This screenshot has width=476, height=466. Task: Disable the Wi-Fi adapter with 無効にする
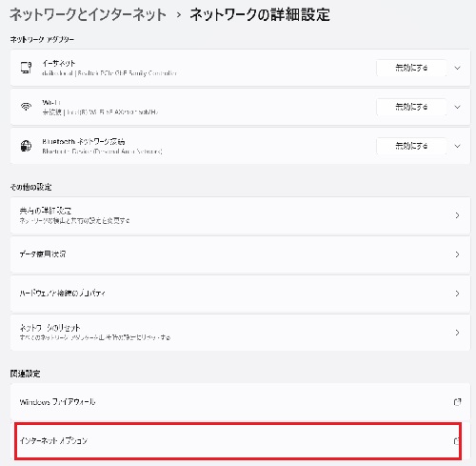(x=411, y=107)
